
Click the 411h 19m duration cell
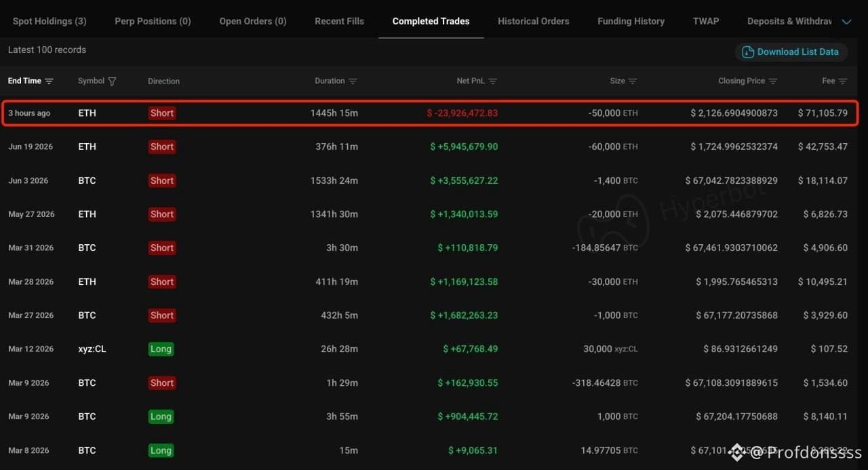[x=339, y=281]
